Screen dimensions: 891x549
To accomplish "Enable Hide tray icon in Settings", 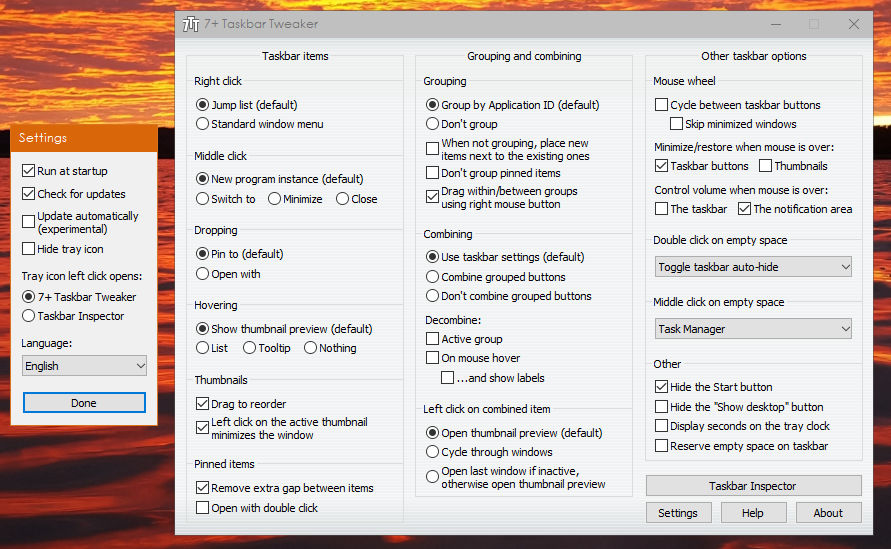I will pos(63,249).
